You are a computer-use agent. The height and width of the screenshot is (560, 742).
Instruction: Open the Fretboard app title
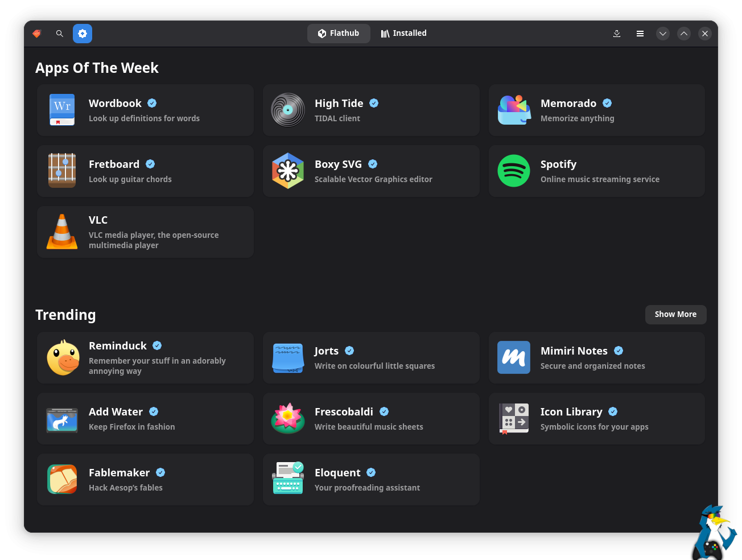[114, 164]
